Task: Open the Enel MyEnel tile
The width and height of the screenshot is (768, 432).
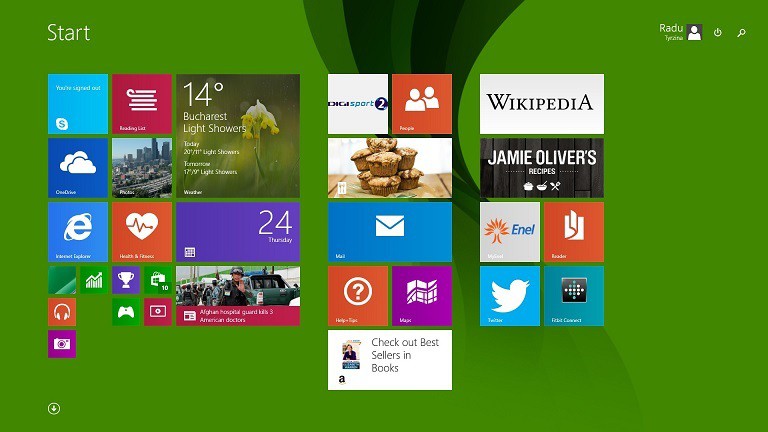Action: [510, 232]
